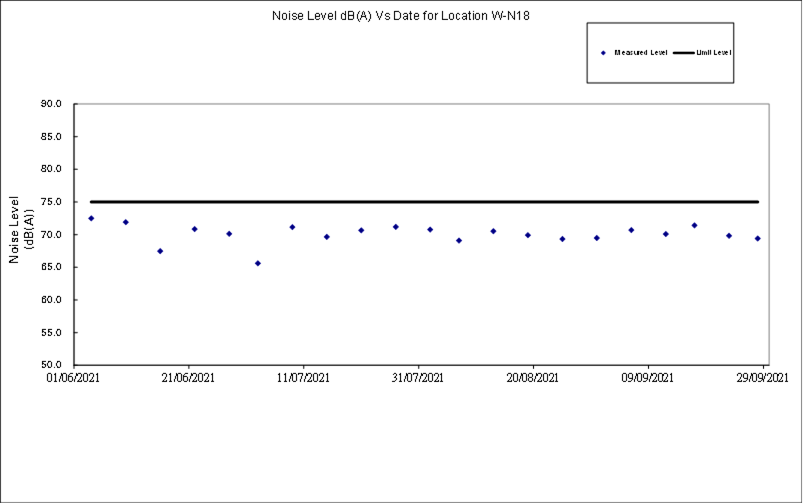Click the 20/08/2021 x-axis date label
The height and width of the screenshot is (504, 803).
[534, 378]
